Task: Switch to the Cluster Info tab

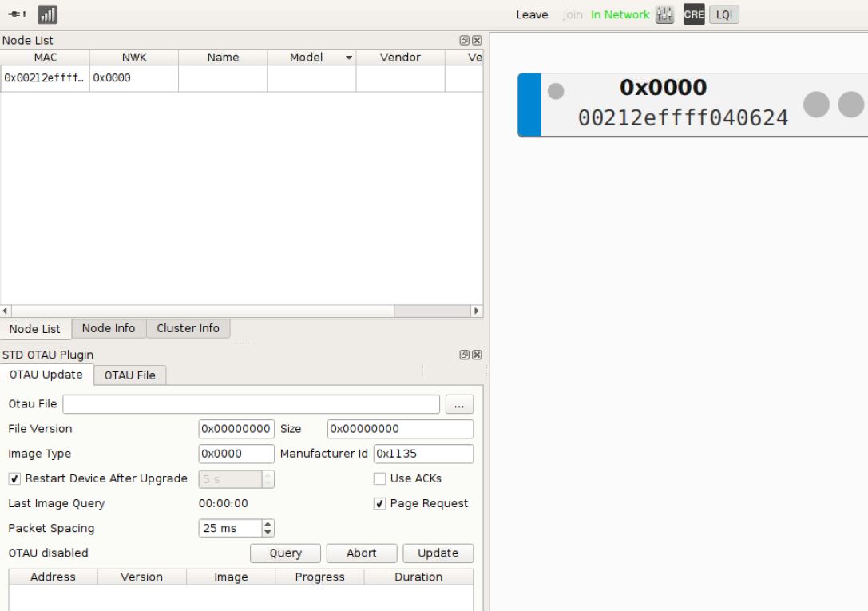Action: click(188, 328)
